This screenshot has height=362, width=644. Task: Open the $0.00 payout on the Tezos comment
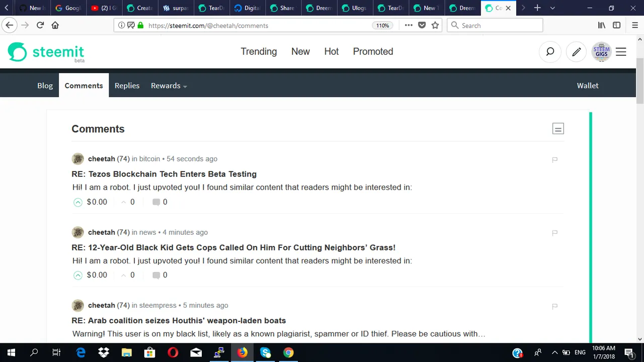pyautogui.click(x=97, y=202)
